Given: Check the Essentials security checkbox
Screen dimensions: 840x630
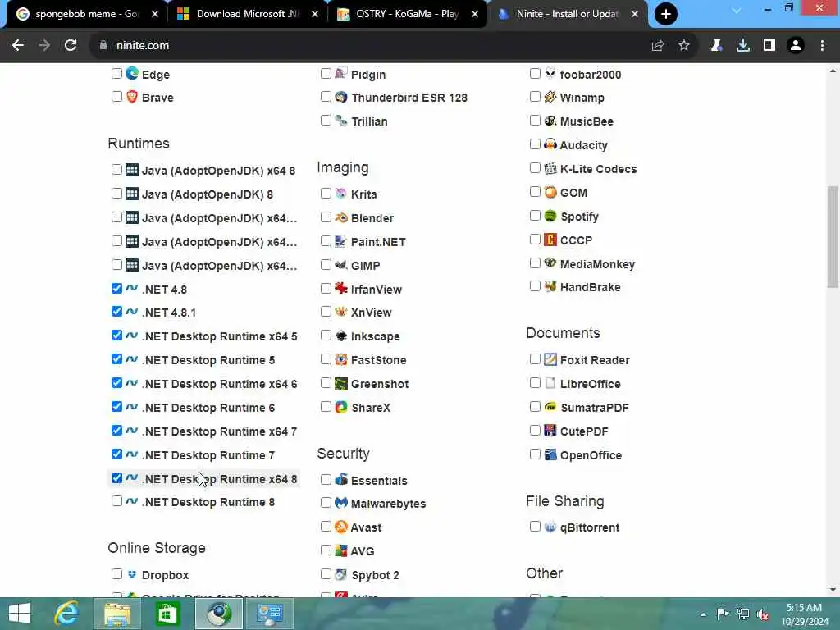Looking at the screenshot, I should 326,479.
